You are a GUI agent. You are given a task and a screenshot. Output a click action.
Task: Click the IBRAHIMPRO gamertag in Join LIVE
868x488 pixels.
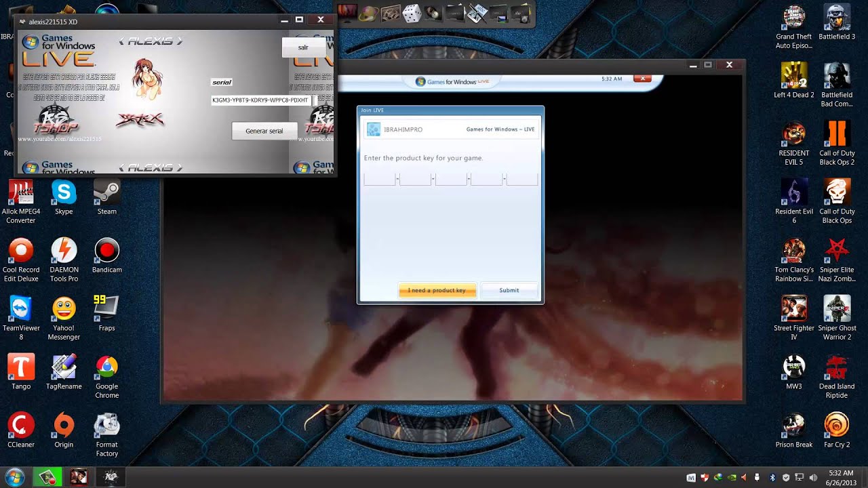[403, 129]
